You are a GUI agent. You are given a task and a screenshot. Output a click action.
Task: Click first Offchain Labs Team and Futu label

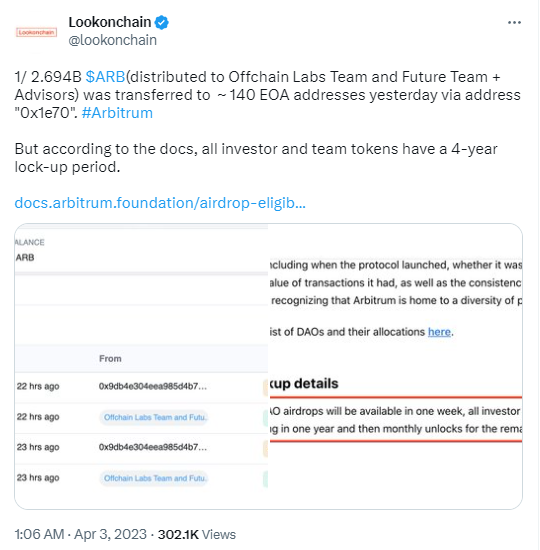click(x=154, y=417)
